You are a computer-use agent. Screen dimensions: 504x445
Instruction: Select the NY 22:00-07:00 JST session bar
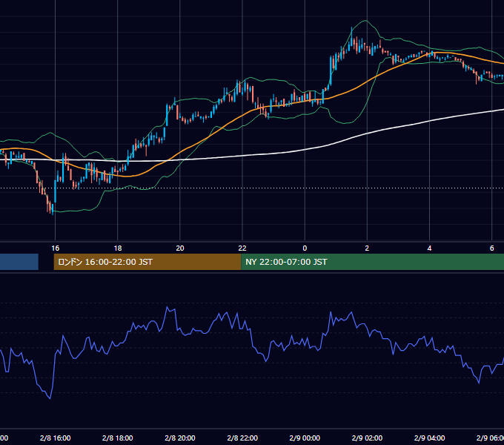click(373, 262)
